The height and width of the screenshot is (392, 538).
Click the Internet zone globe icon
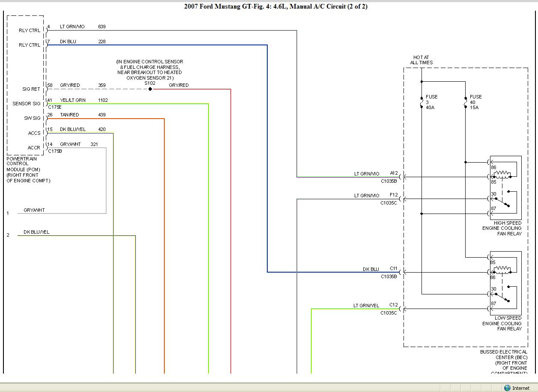(x=508, y=388)
